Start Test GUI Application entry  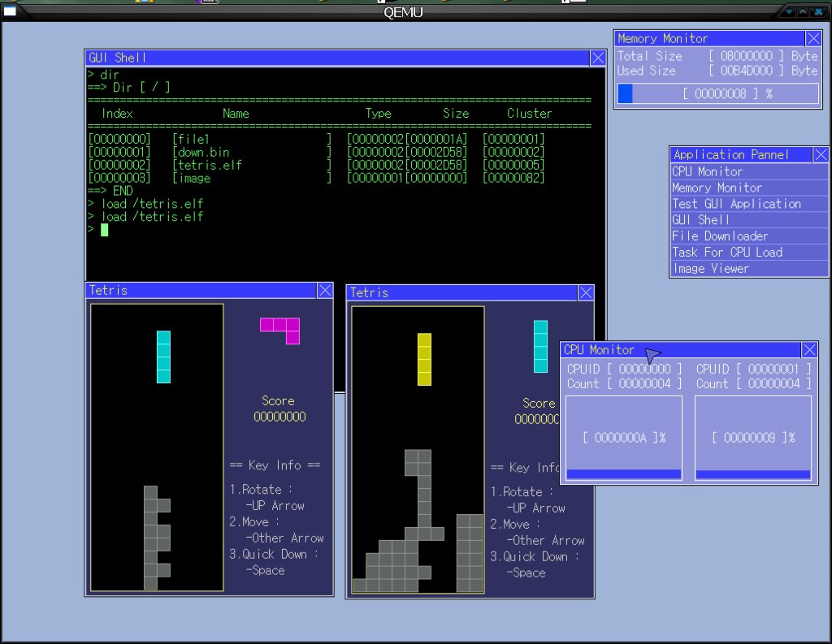748,204
